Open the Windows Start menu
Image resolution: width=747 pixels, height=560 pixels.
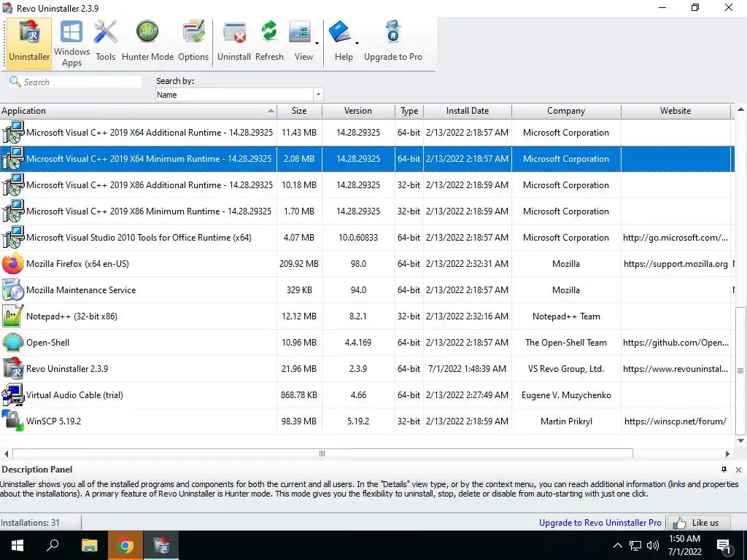(x=18, y=545)
